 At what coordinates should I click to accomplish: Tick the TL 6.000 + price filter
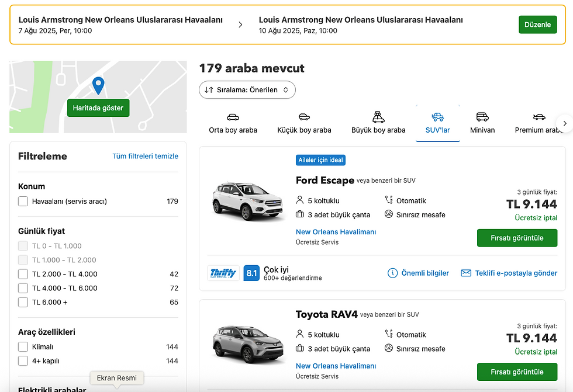(23, 302)
